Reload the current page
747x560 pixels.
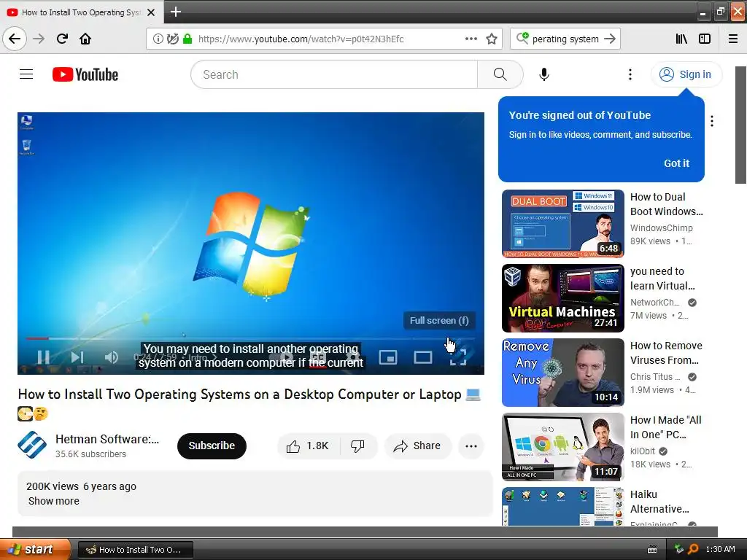click(x=62, y=39)
